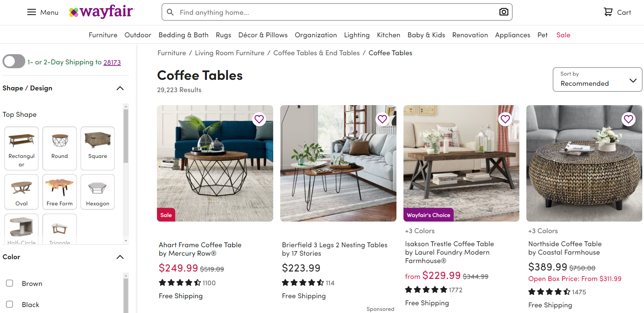Check the Brown color checkbox
644x313 pixels.
pos(9,283)
